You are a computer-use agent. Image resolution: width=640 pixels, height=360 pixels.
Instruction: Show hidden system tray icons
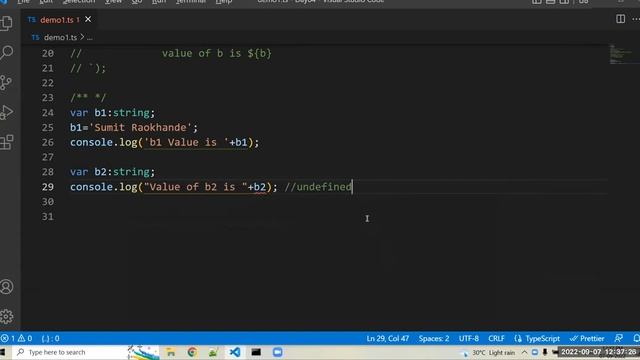[524, 352]
